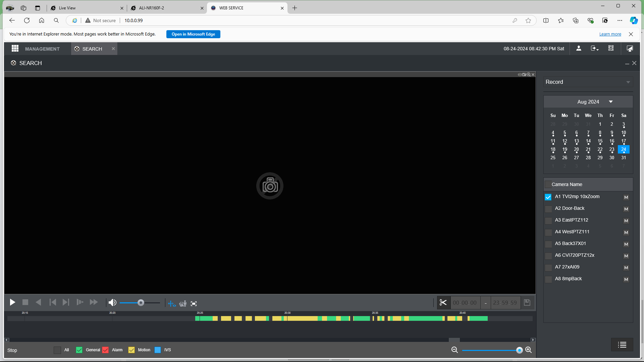The height and width of the screenshot is (362, 644).
Task: Click the clip start time field 00:00:00
Action: pos(465,303)
